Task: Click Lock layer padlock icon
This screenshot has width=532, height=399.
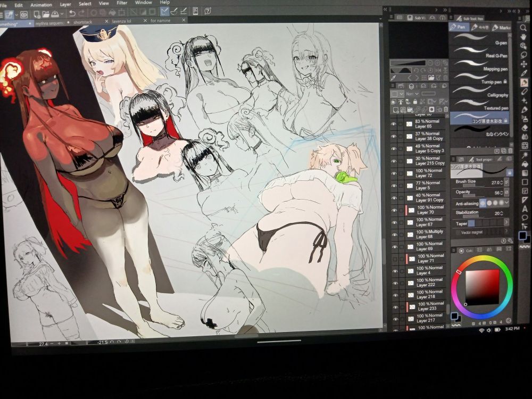Action: [x=415, y=102]
